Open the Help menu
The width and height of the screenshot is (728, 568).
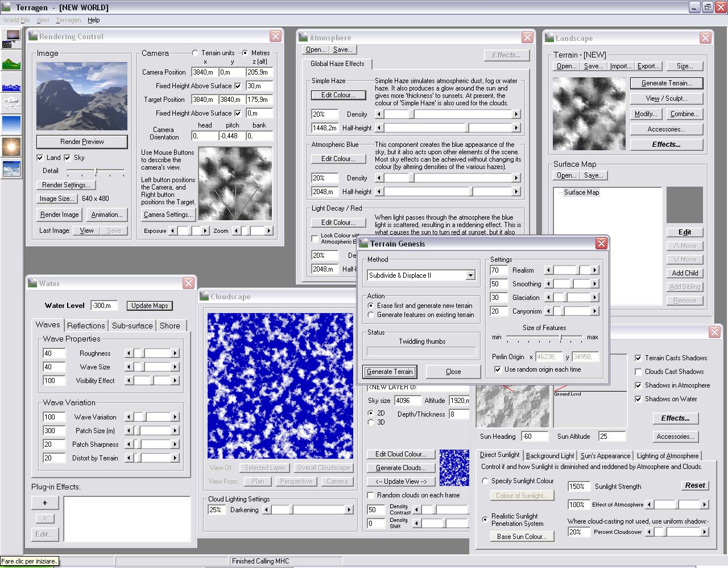(x=94, y=20)
